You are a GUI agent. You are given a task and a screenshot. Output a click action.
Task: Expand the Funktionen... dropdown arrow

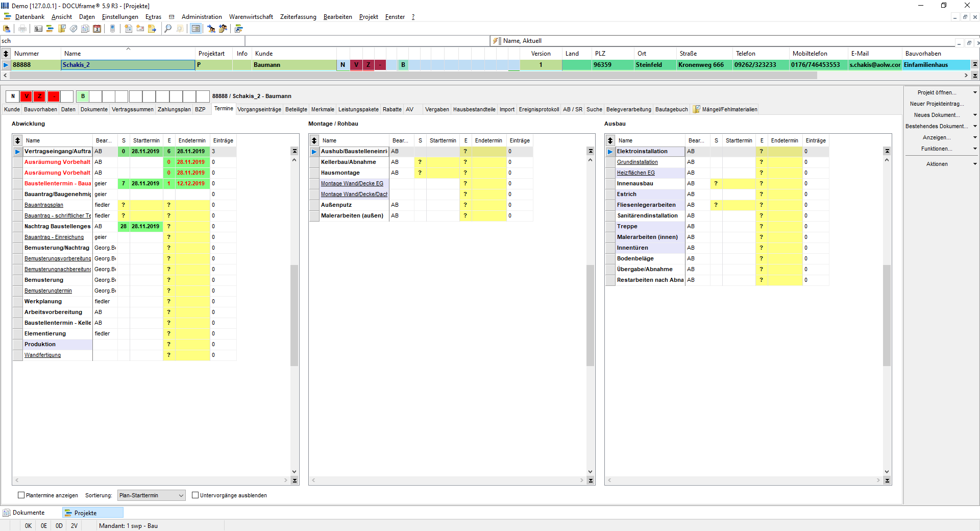(975, 149)
